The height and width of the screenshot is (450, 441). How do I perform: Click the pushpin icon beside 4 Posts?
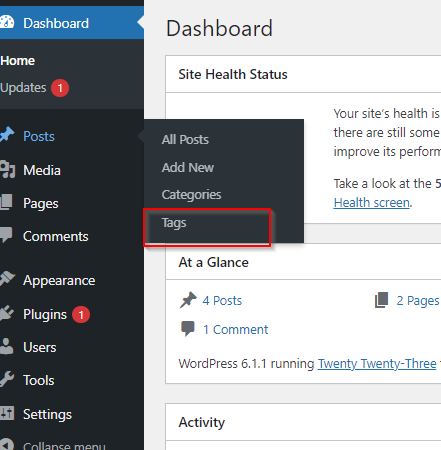(188, 300)
